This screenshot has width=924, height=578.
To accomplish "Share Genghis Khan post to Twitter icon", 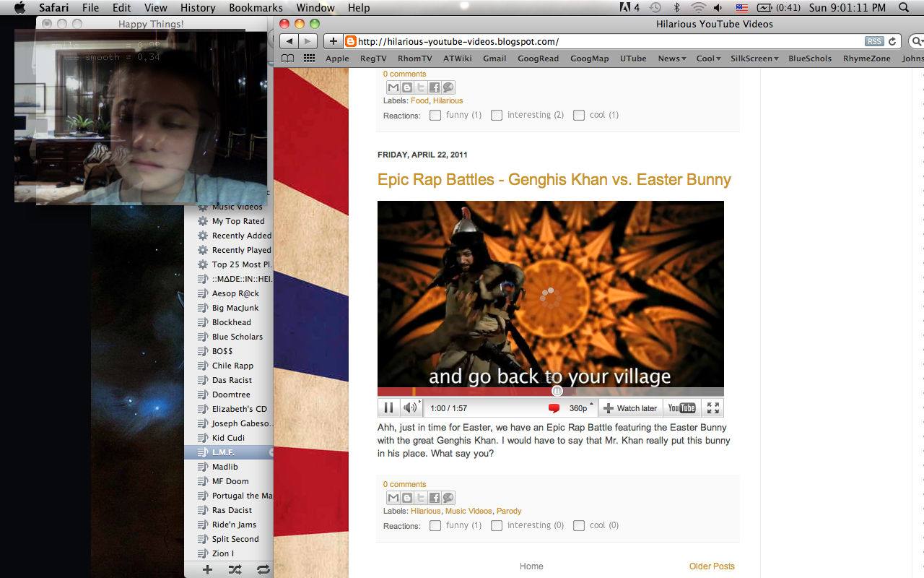I will pos(420,498).
